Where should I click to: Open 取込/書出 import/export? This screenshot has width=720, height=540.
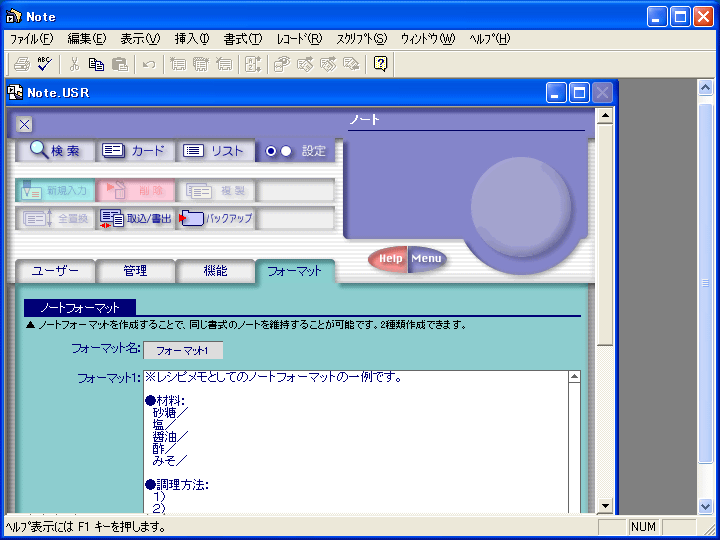pyautogui.click(x=135, y=218)
